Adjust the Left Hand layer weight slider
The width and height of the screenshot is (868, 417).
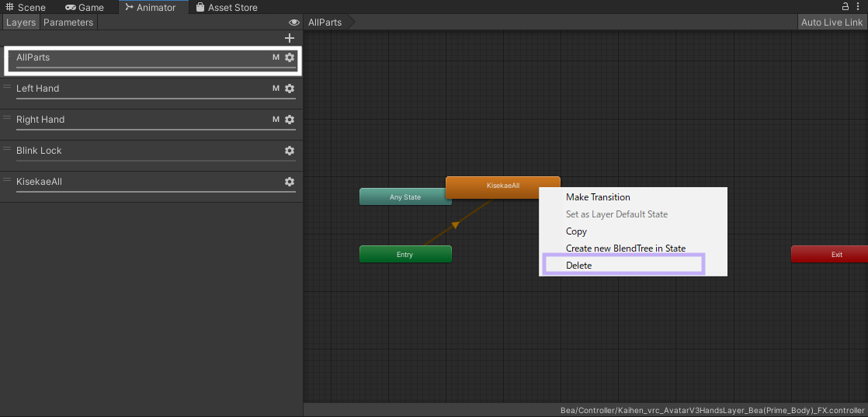(155, 99)
